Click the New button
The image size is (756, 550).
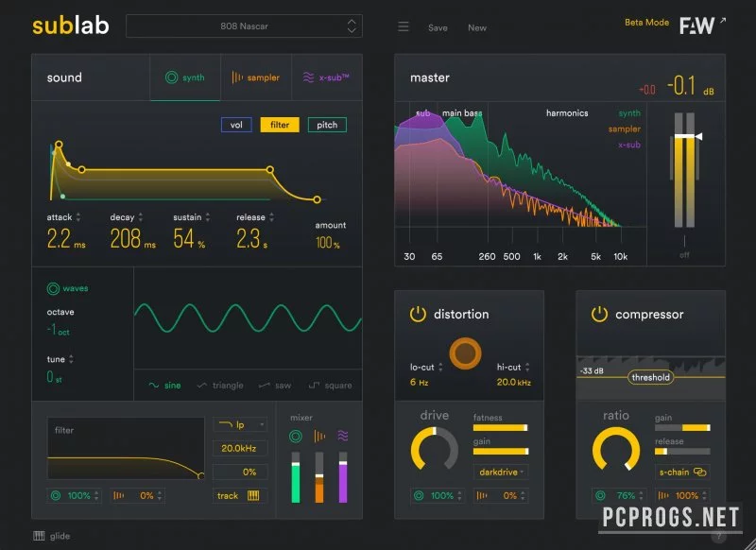coord(477,28)
